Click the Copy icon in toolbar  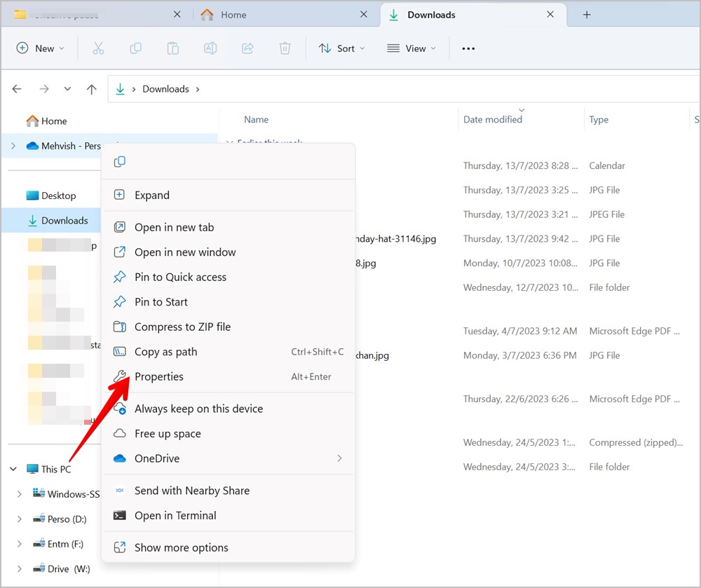pos(135,48)
